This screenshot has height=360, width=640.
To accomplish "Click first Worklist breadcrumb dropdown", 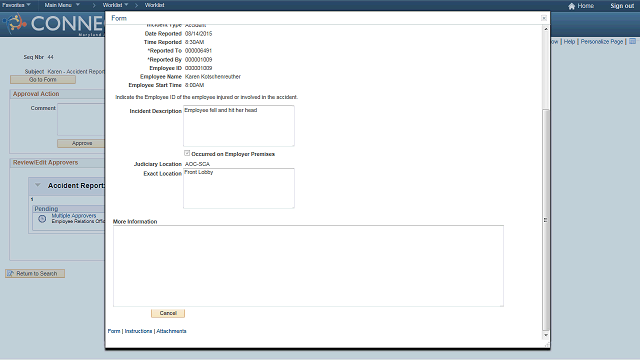I will pyautogui.click(x=115, y=5).
